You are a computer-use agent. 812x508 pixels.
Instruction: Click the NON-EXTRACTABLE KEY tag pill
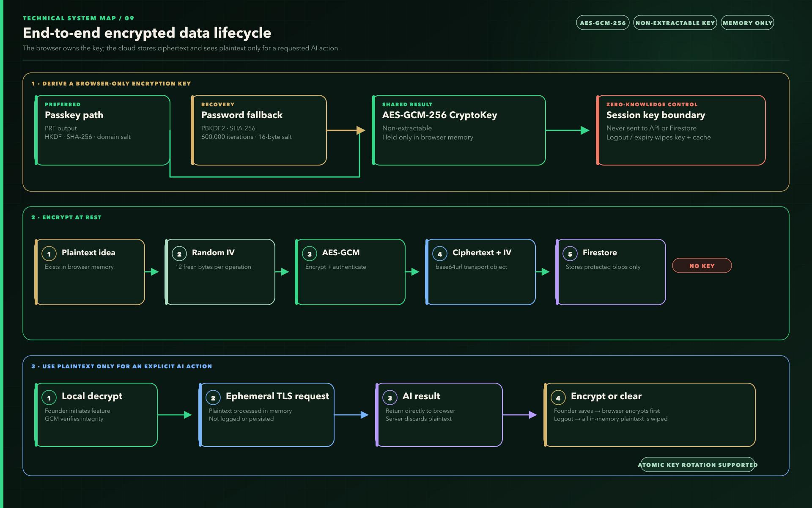pyautogui.click(x=675, y=23)
